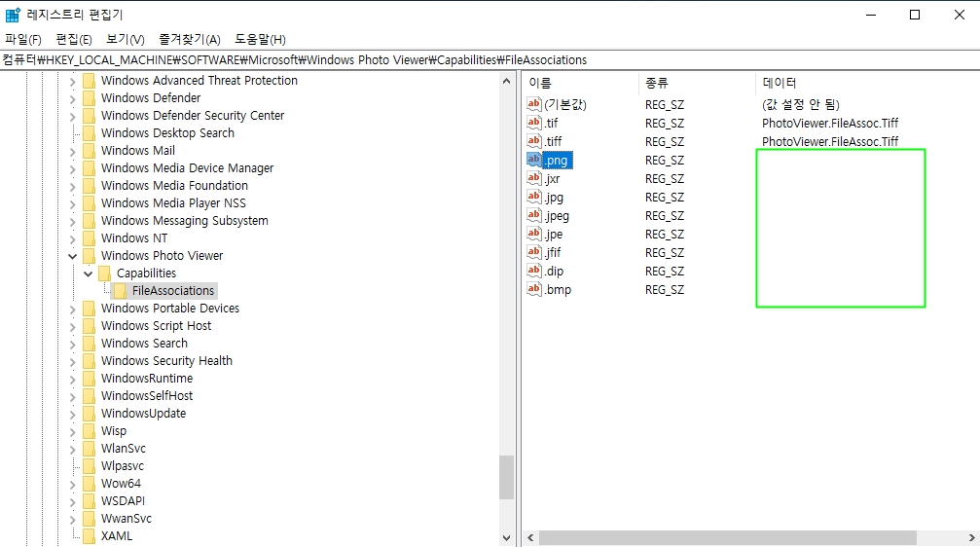The width and height of the screenshot is (980, 547).
Task: Click the Windows Search folder icon
Action: tap(89, 344)
